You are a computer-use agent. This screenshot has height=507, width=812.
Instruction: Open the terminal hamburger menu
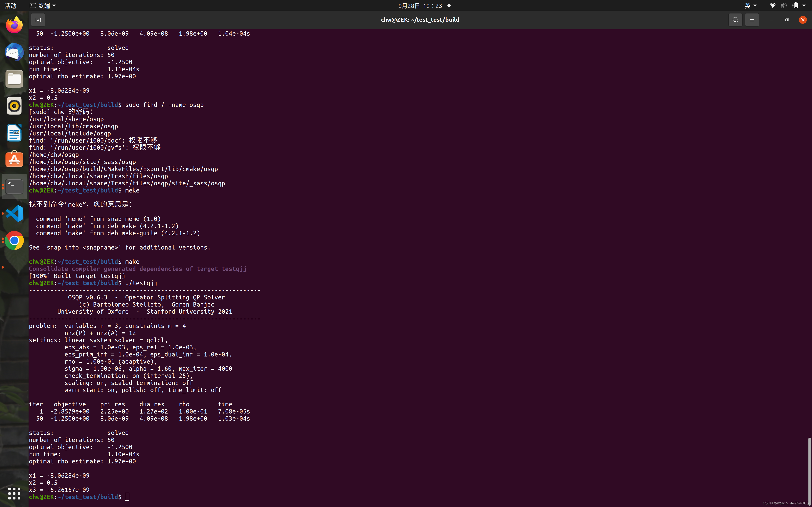[752, 19]
